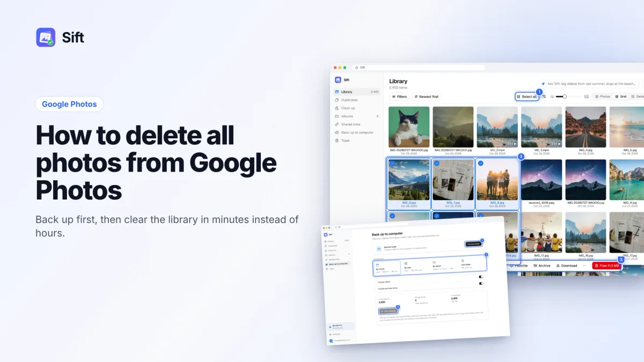Click the deselect icon next to Select all
644x362 pixels.
544,97
